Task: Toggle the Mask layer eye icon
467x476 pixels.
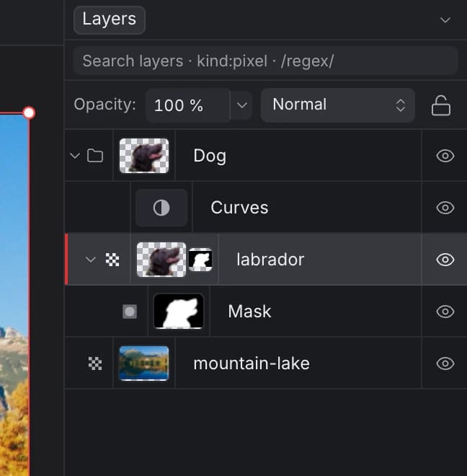Action: [x=445, y=312]
